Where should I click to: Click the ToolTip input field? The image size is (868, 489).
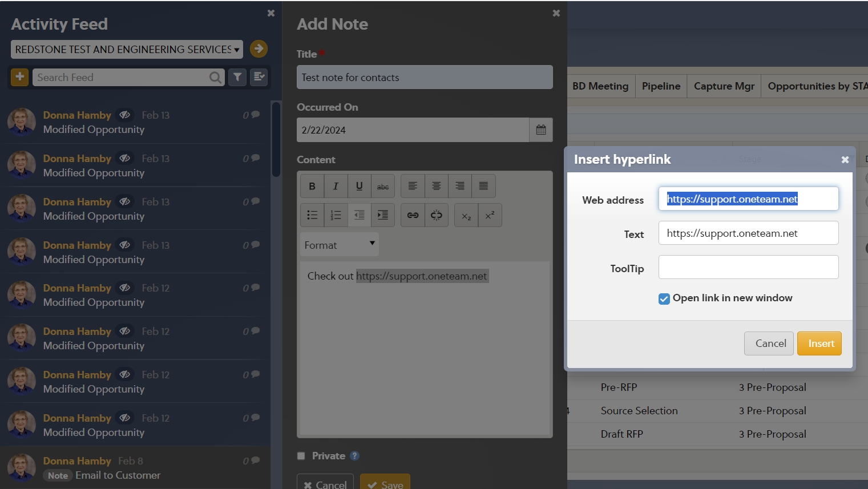pyautogui.click(x=748, y=267)
